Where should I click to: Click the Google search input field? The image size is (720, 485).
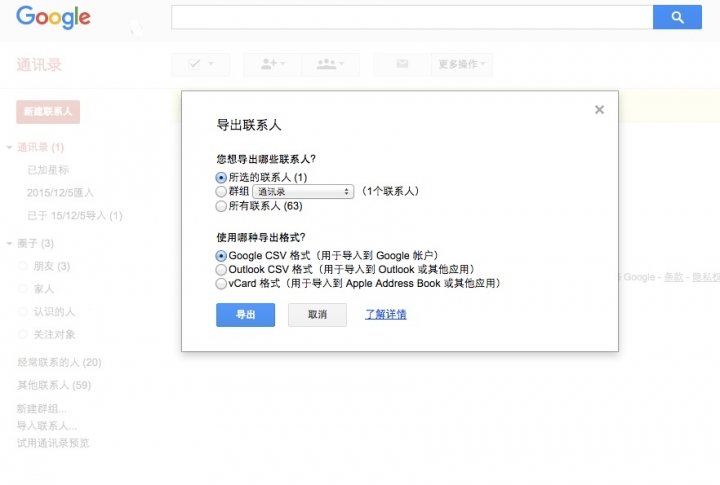[x=412, y=17]
